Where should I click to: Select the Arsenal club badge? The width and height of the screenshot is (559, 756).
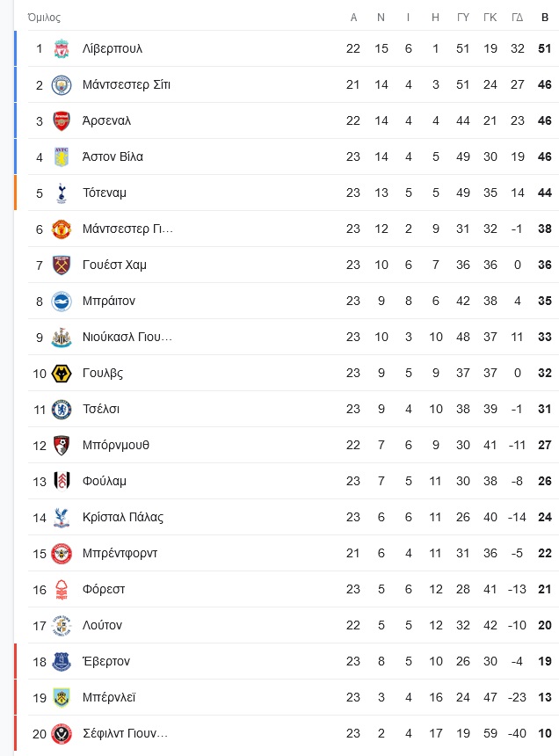pyautogui.click(x=62, y=121)
